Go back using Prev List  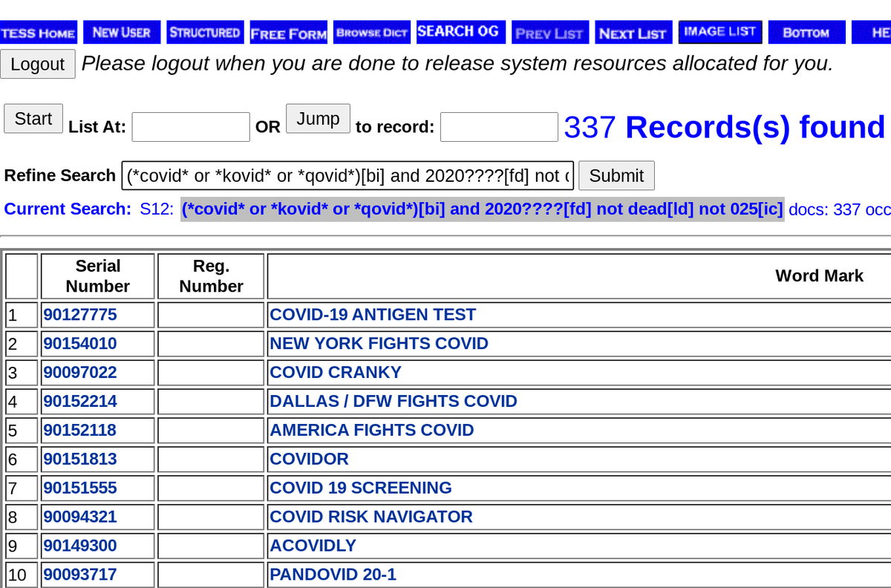click(550, 31)
